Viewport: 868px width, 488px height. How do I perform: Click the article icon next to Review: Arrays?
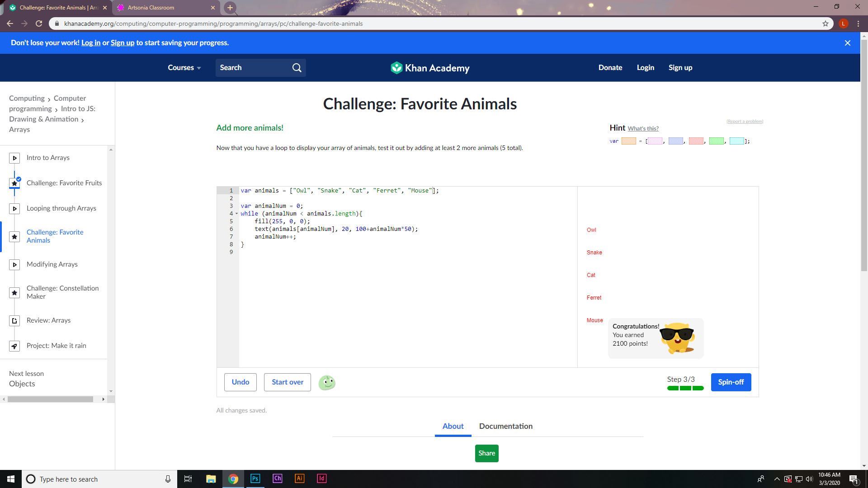[14, 321]
